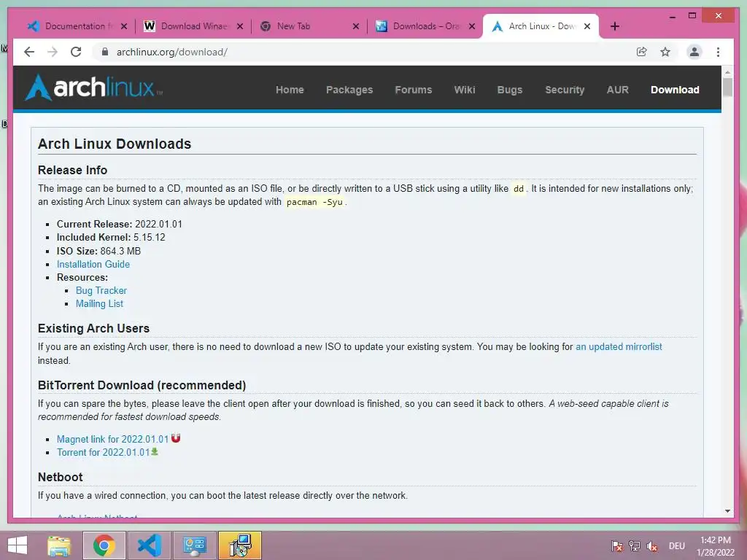747x560 pixels.
Task: Open the Wiki nav item
Action: click(465, 90)
